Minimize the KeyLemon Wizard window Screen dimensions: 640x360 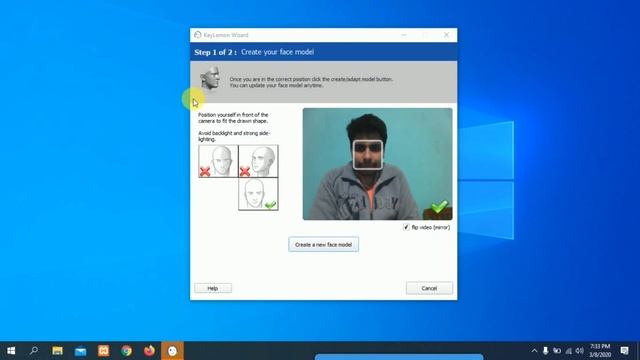click(x=404, y=35)
